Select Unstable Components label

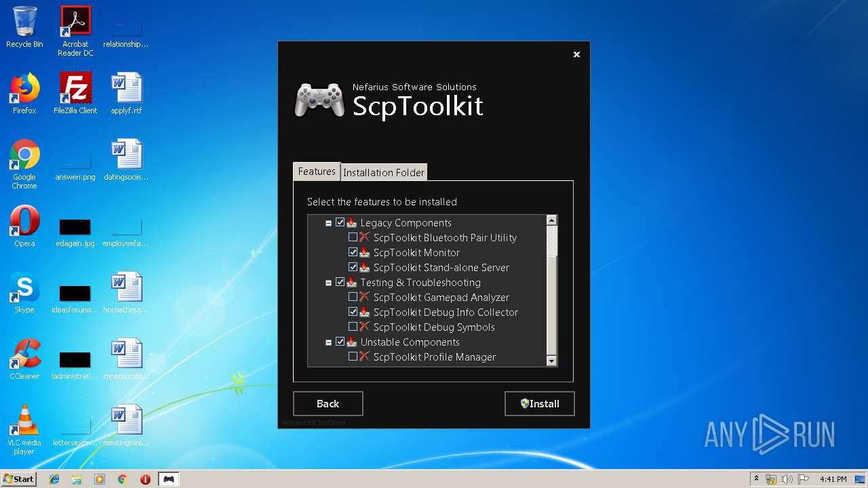(x=410, y=342)
